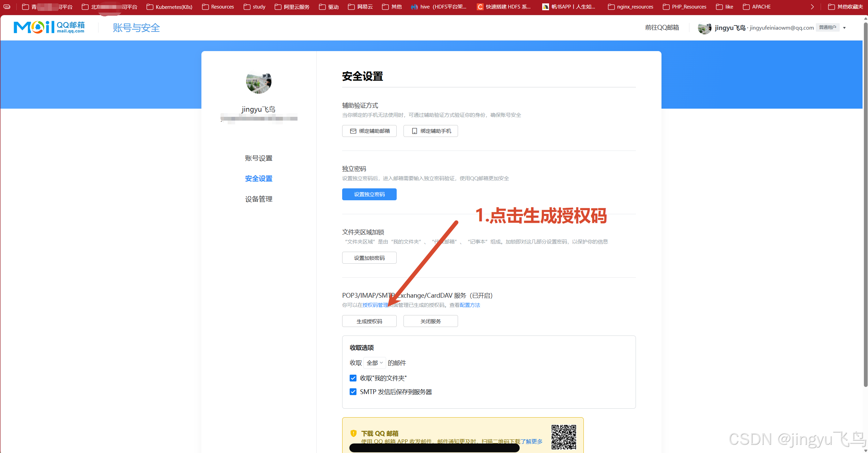
Task: Click the QR code image
Action: coord(564,437)
